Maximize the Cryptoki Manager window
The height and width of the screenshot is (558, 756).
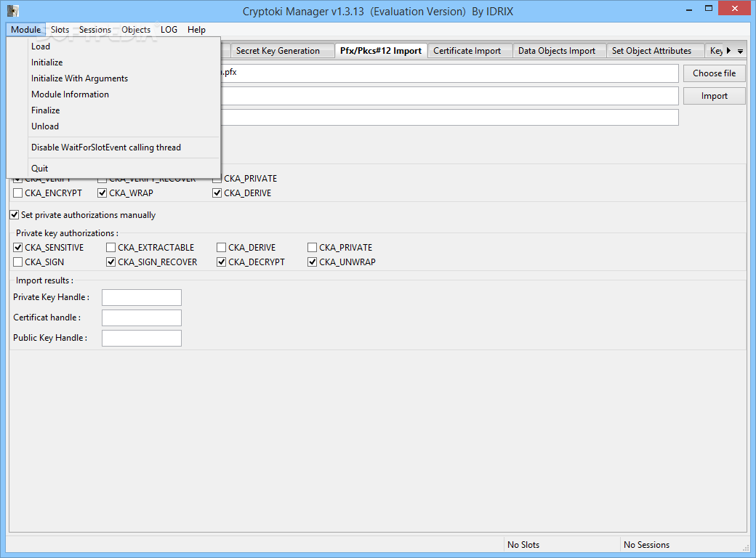coord(708,9)
